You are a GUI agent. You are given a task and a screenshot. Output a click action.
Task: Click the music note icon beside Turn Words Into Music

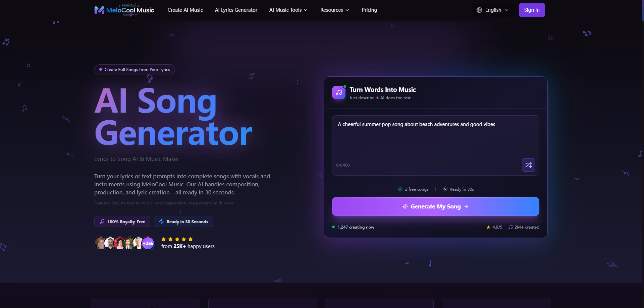(x=339, y=93)
